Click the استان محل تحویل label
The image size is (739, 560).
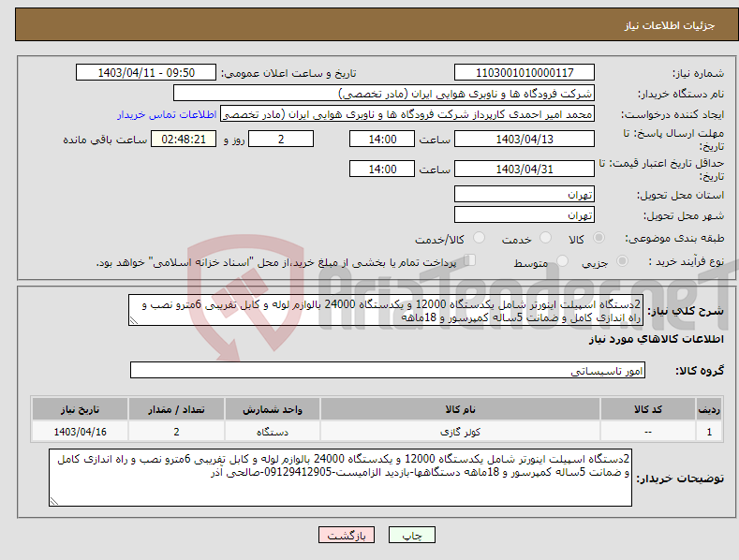point(681,195)
